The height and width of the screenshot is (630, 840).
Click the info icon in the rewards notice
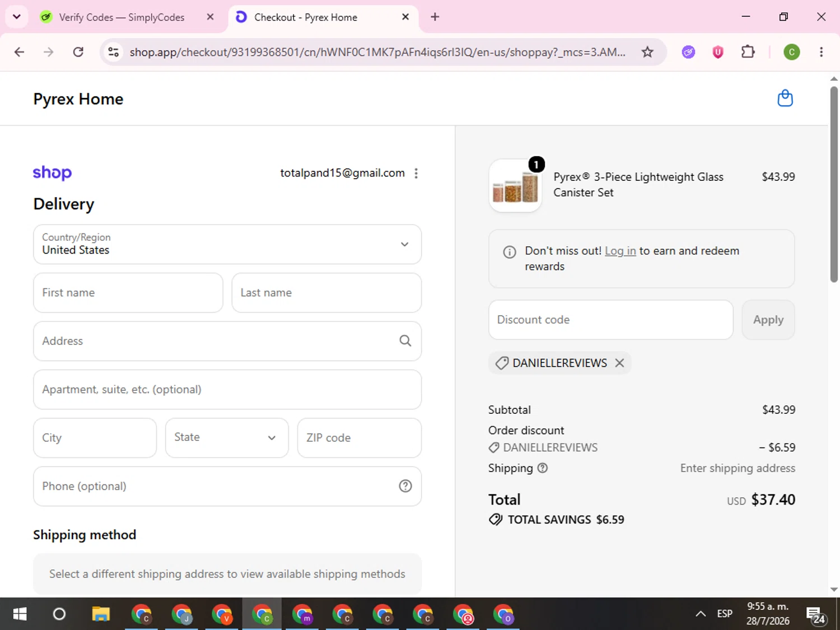click(x=510, y=252)
